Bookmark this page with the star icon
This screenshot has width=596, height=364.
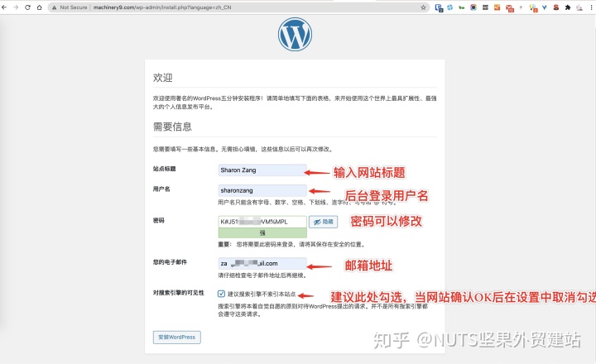tap(423, 7)
